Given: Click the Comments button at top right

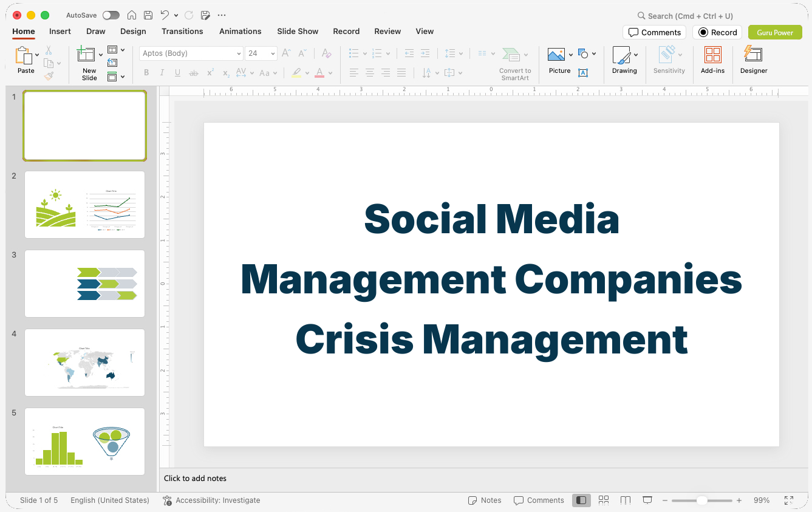Looking at the screenshot, I should [654, 32].
